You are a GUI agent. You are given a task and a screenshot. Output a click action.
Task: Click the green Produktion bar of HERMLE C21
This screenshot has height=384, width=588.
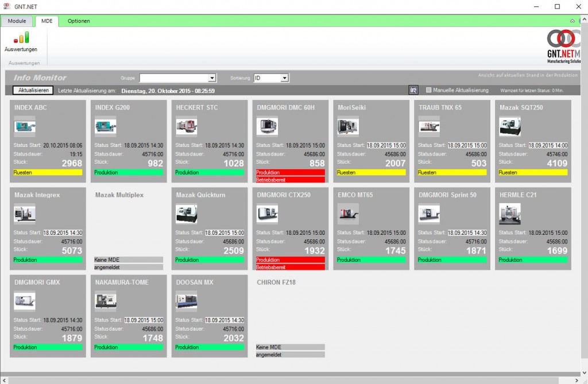pyautogui.click(x=533, y=260)
